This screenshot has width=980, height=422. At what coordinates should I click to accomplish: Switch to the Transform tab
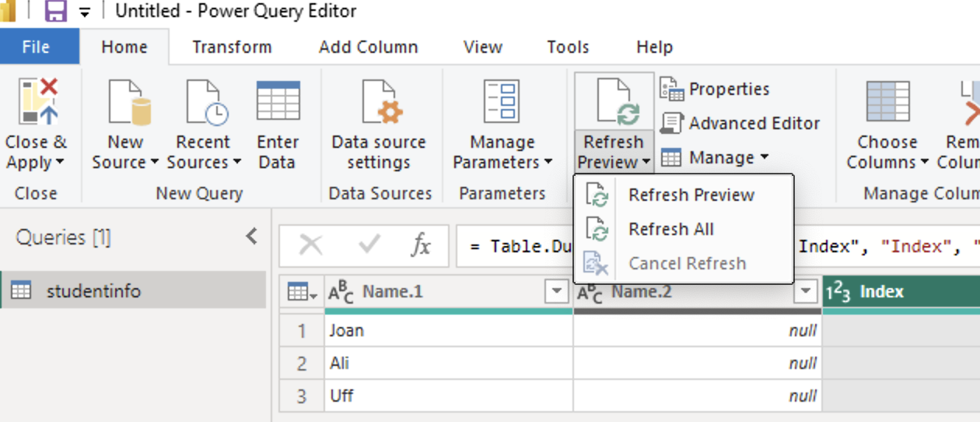(232, 47)
